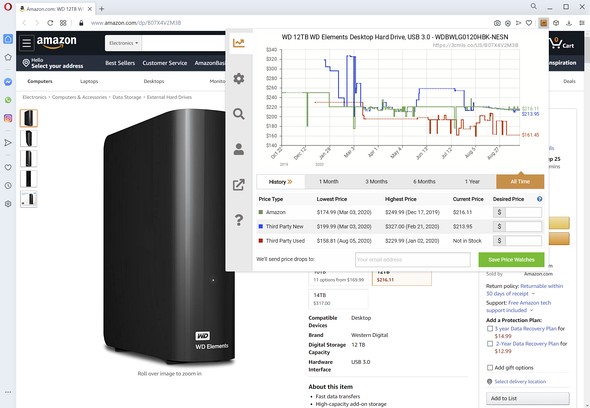
Task: Click the External Hard Drives breadcrumb
Action: (x=169, y=97)
